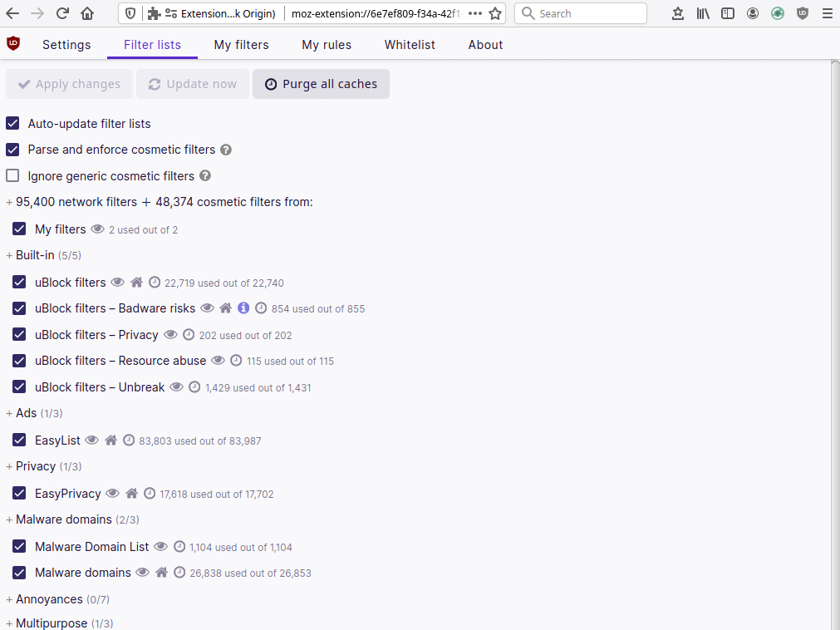The width and height of the screenshot is (840, 630).
Task: Click the Apply changes button
Action: (69, 84)
